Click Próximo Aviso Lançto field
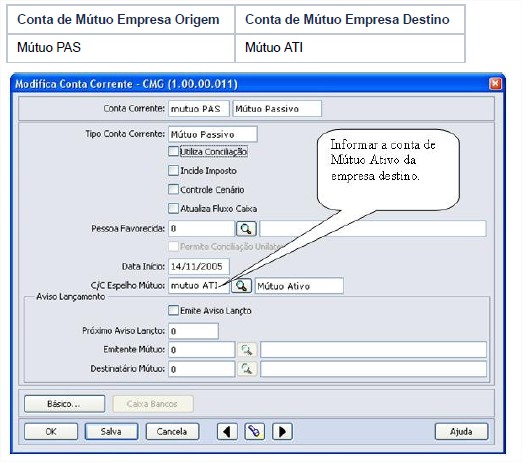Image resolution: width=522 pixels, height=462 pixels. coord(193,331)
